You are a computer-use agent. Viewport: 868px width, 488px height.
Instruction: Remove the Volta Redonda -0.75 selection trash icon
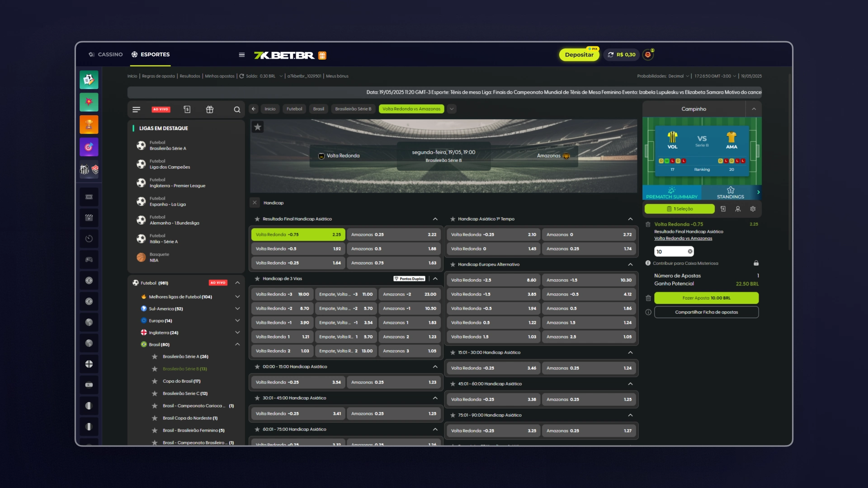click(x=648, y=224)
